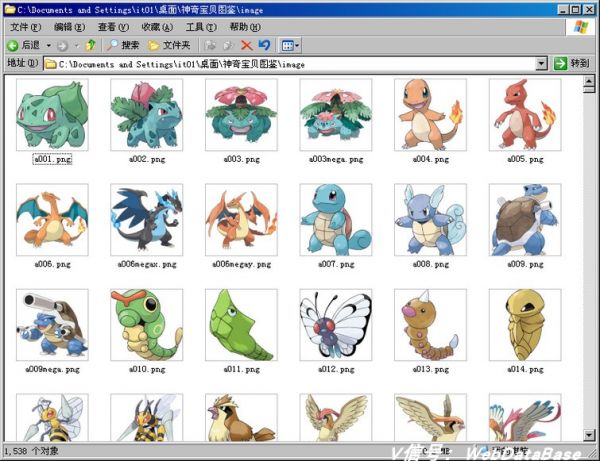Select the a009.png Blastoise thumbnail

coord(525,220)
